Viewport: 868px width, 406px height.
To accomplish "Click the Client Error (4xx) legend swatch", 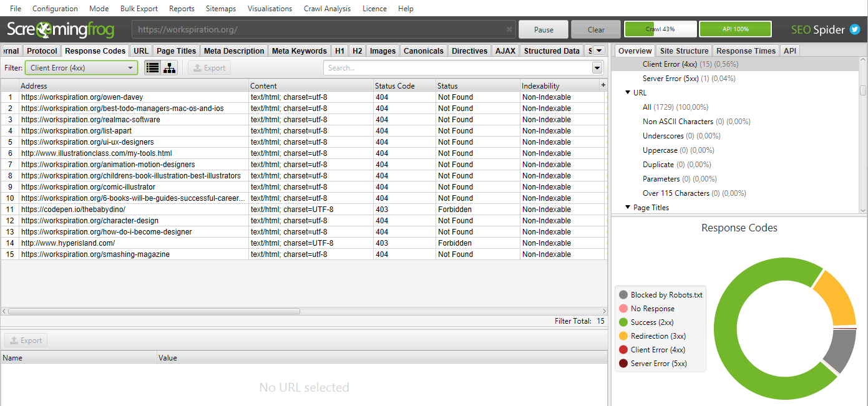I will pyautogui.click(x=623, y=350).
